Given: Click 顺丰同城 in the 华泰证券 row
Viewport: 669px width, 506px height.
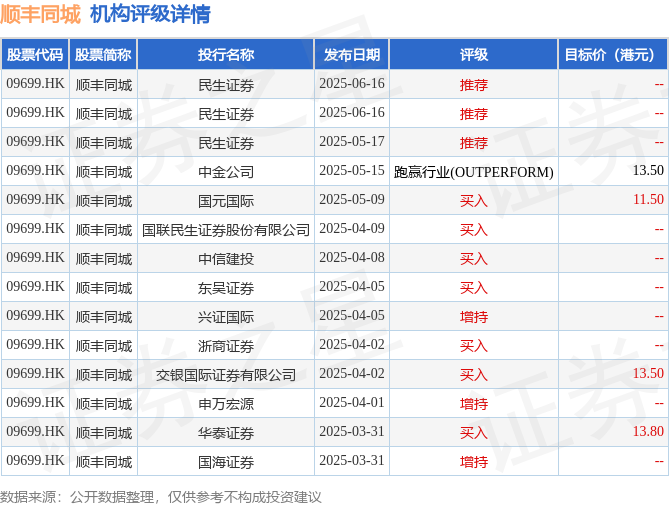Looking at the screenshot, I should click(104, 433).
